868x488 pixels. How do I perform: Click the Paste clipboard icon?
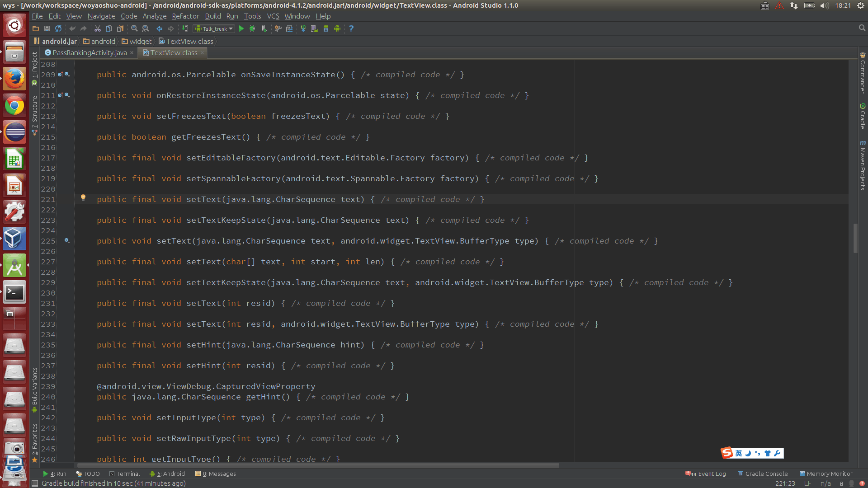tap(120, 28)
